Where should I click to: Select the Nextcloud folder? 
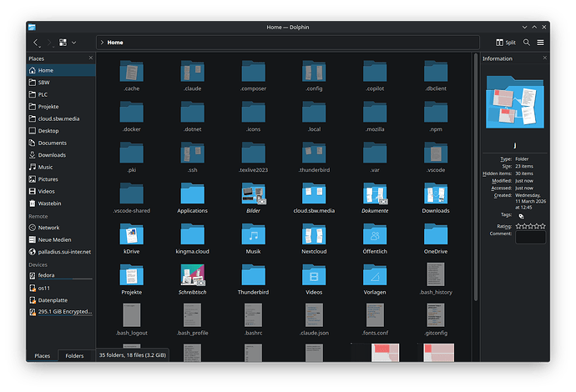click(x=314, y=239)
